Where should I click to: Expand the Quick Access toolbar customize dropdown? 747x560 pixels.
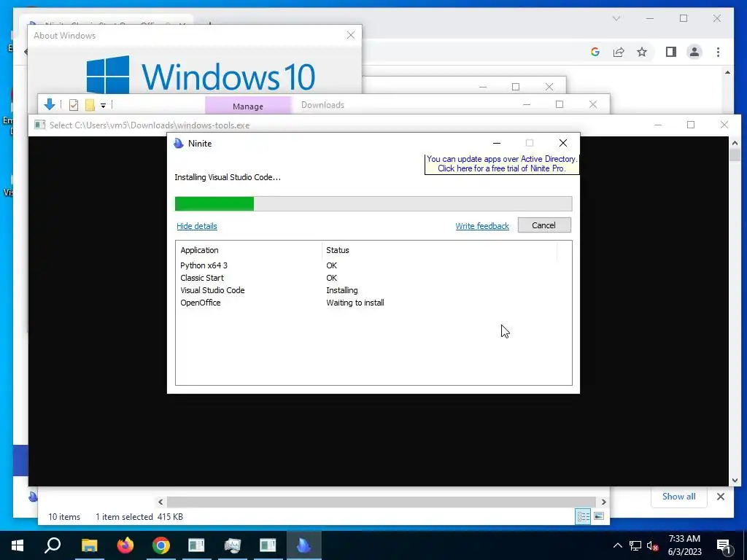tap(103, 105)
